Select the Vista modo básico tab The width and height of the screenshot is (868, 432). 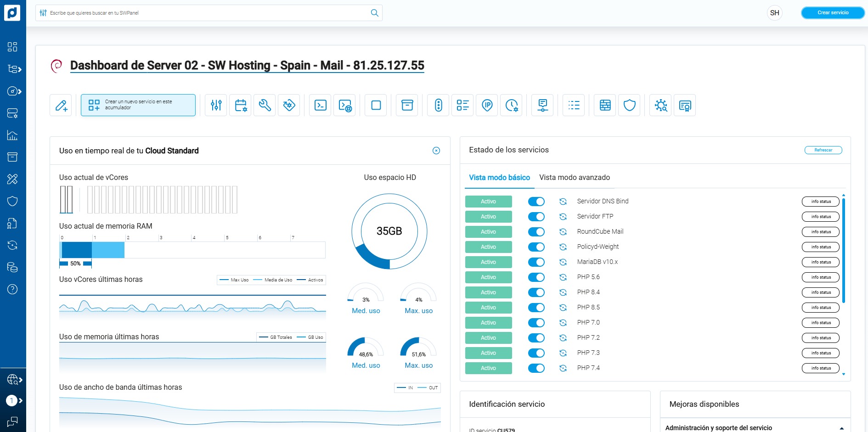tap(499, 178)
